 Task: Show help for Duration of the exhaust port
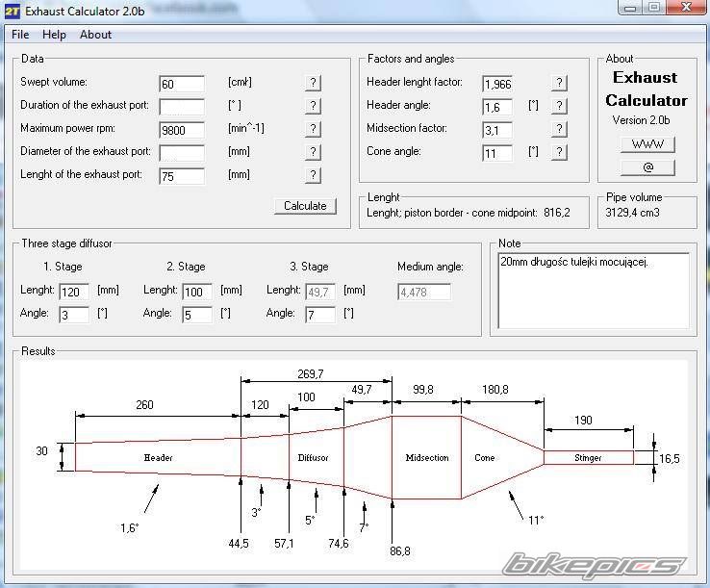(x=313, y=106)
